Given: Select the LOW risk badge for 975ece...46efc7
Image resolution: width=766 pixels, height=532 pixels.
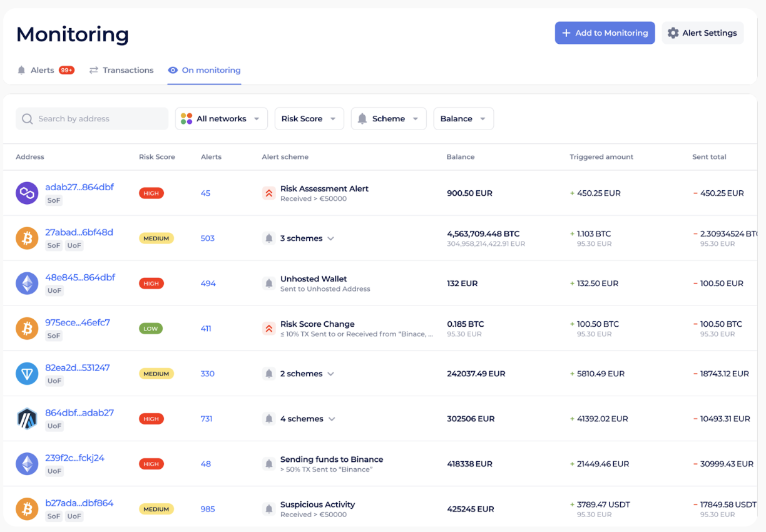Looking at the screenshot, I should tap(150, 328).
